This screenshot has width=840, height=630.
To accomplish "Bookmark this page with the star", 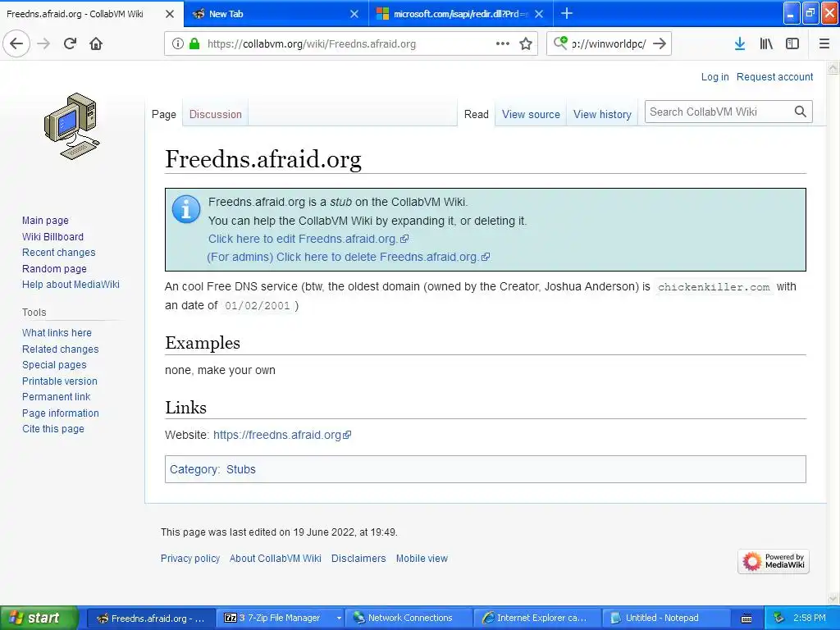I will tap(526, 44).
